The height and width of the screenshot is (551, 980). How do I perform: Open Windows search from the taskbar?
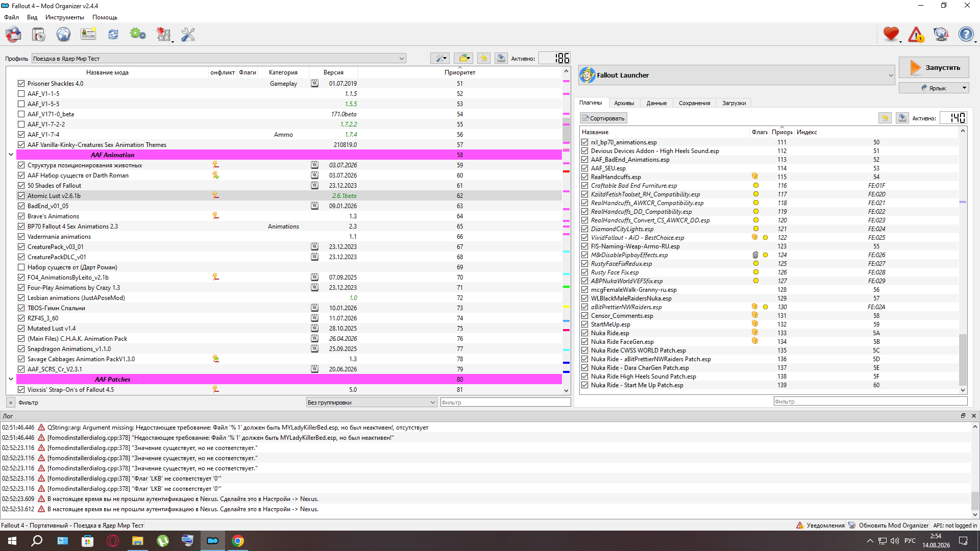[x=37, y=541]
